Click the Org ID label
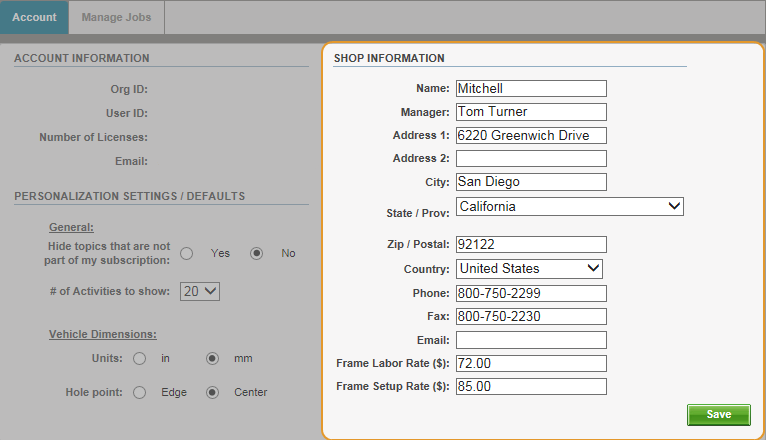766x440 pixels. [129, 89]
